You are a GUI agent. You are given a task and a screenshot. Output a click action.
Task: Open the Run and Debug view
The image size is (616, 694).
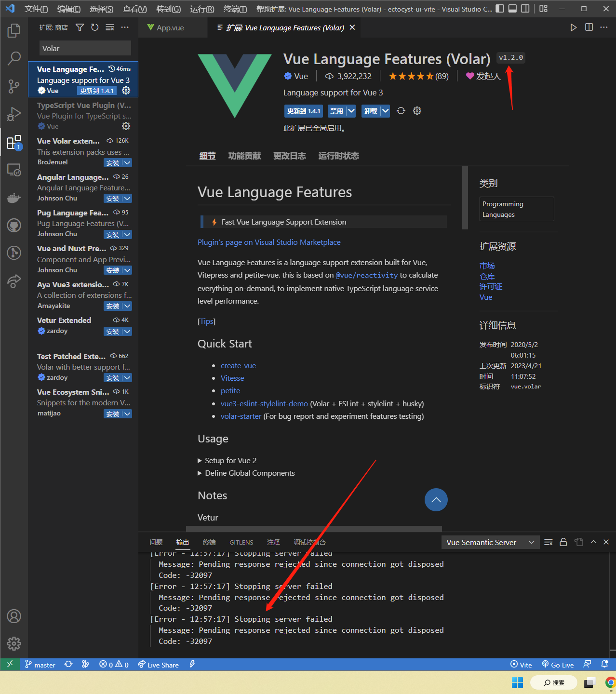tap(13, 114)
